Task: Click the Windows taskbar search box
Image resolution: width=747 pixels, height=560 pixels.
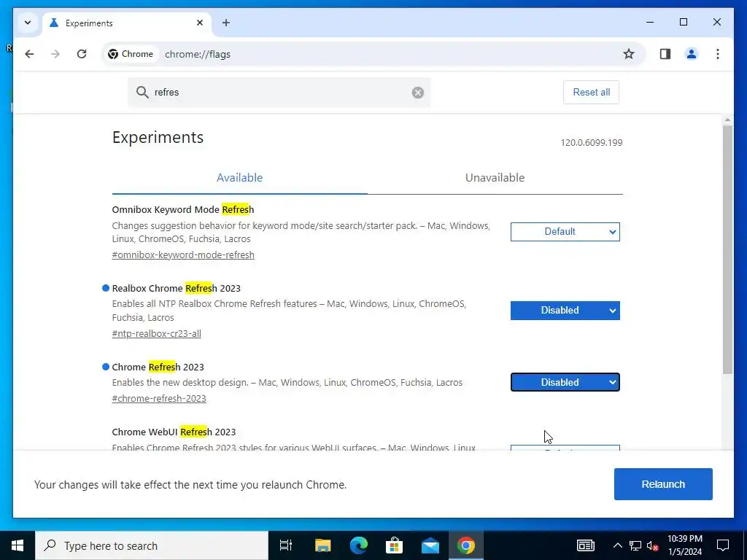Action: coord(152,545)
